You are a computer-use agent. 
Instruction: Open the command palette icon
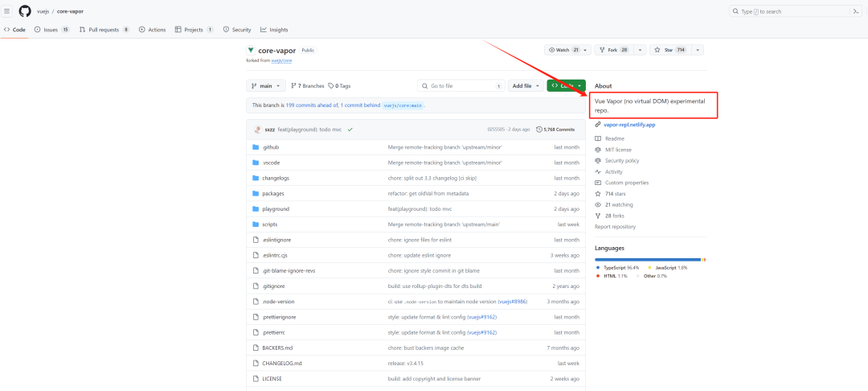click(855, 11)
